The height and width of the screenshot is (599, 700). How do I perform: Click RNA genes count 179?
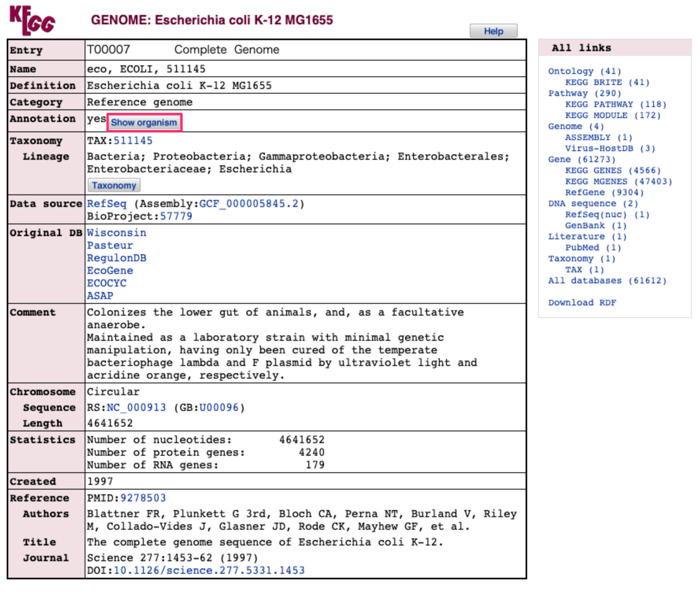(315, 465)
